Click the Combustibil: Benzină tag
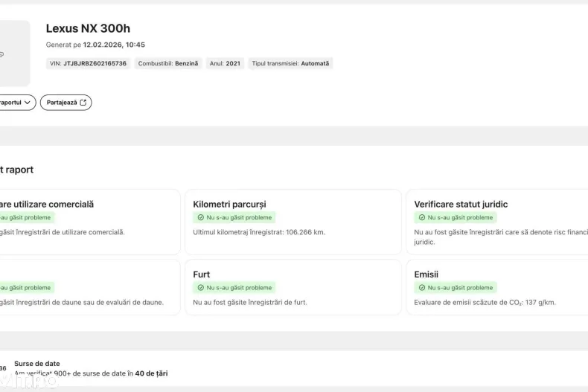 (168, 64)
